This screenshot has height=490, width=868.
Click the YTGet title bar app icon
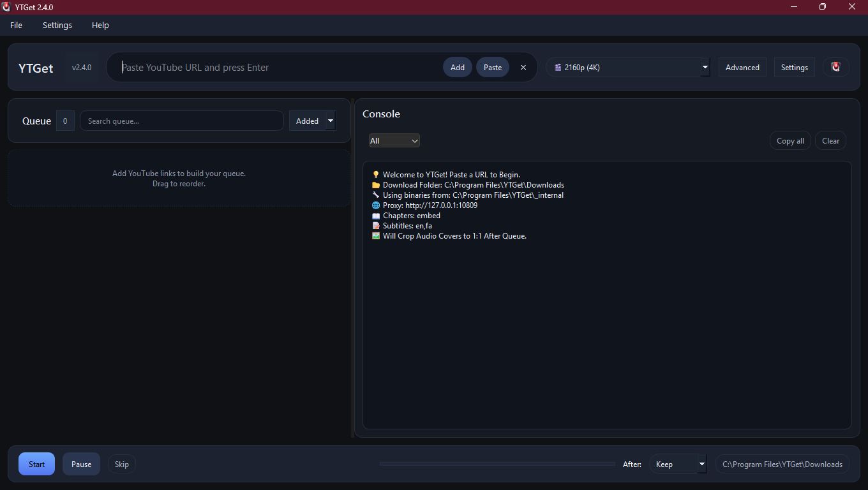(6, 7)
